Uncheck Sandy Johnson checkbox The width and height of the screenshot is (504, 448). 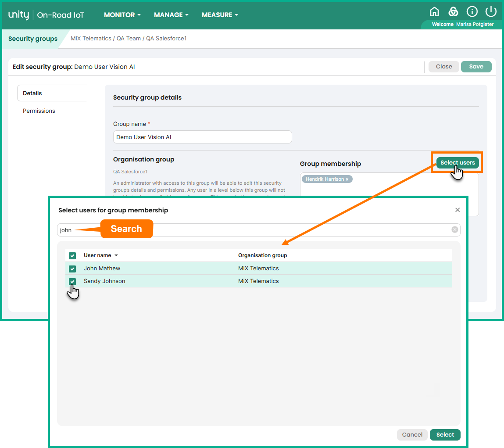(72, 281)
